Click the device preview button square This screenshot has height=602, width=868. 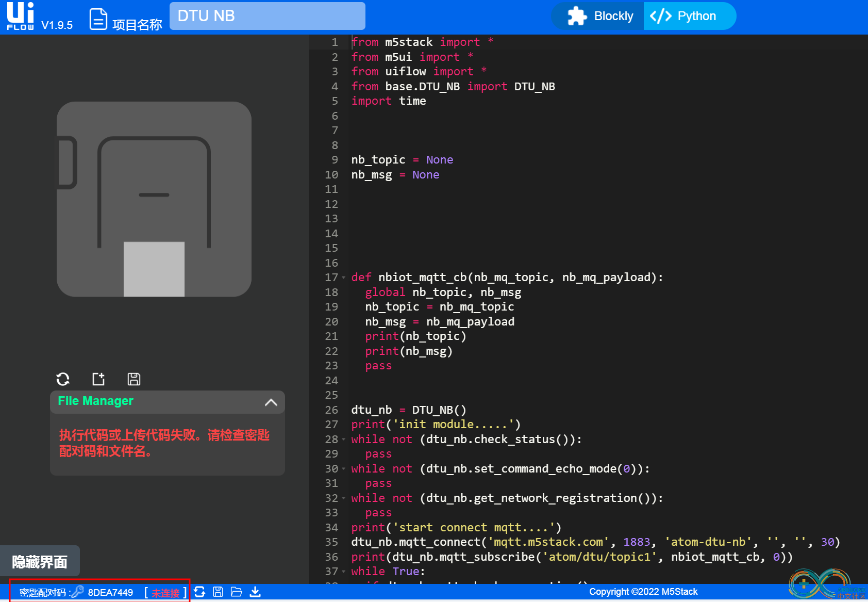tap(154, 269)
